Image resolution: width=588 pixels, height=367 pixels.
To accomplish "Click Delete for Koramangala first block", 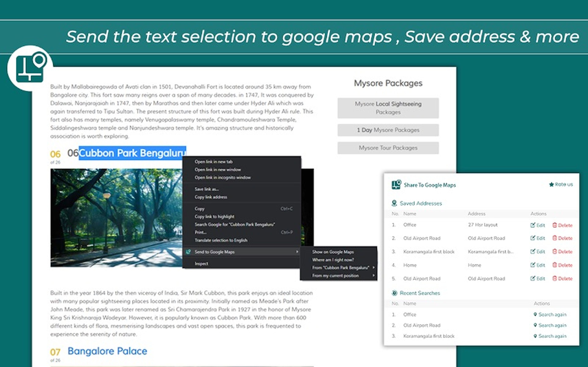I will 562,251.
